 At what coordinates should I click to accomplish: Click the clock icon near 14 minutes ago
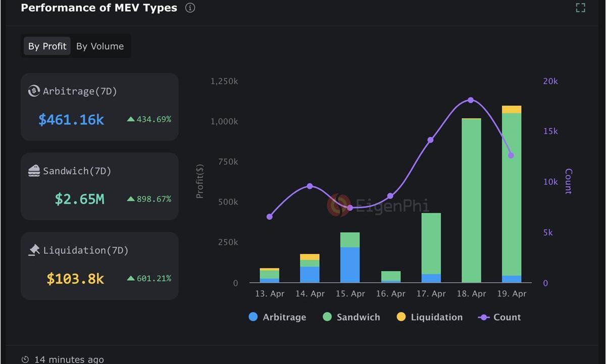(25, 359)
